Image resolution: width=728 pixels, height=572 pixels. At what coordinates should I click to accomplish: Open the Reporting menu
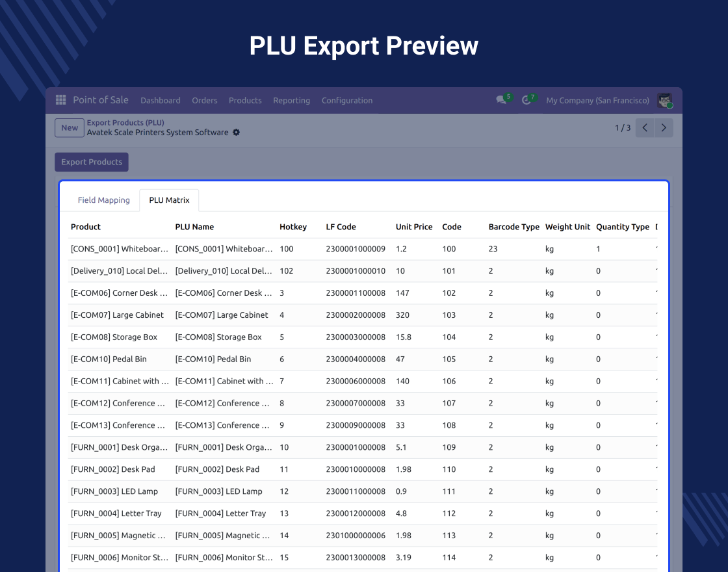pos(291,100)
